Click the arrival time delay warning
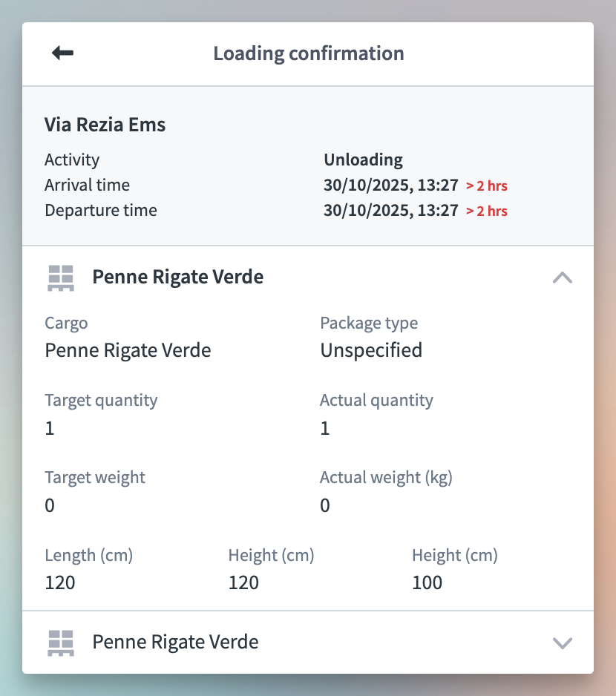The width and height of the screenshot is (616, 696). click(486, 186)
